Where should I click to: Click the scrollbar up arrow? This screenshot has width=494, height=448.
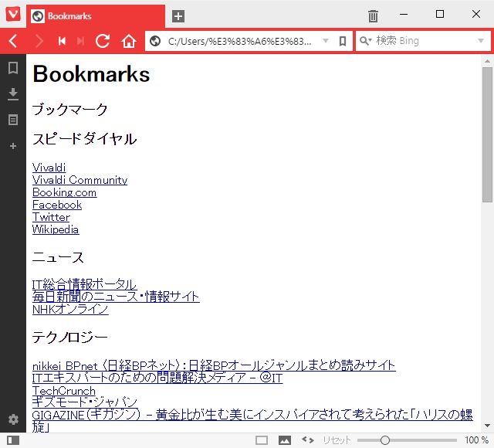point(487,61)
